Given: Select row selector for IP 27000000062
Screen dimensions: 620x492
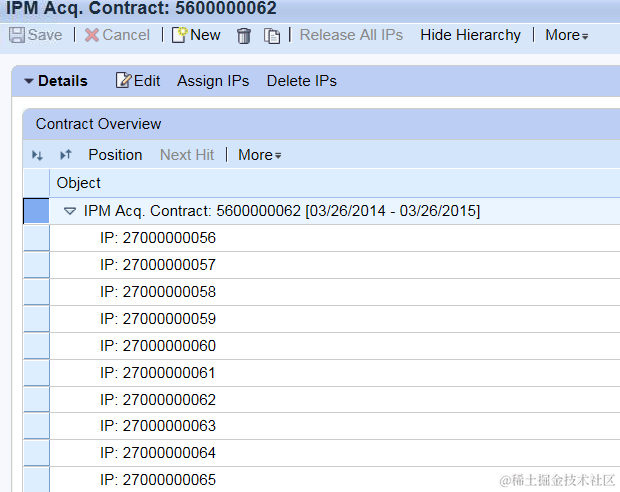Looking at the screenshot, I should tap(36, 400).
